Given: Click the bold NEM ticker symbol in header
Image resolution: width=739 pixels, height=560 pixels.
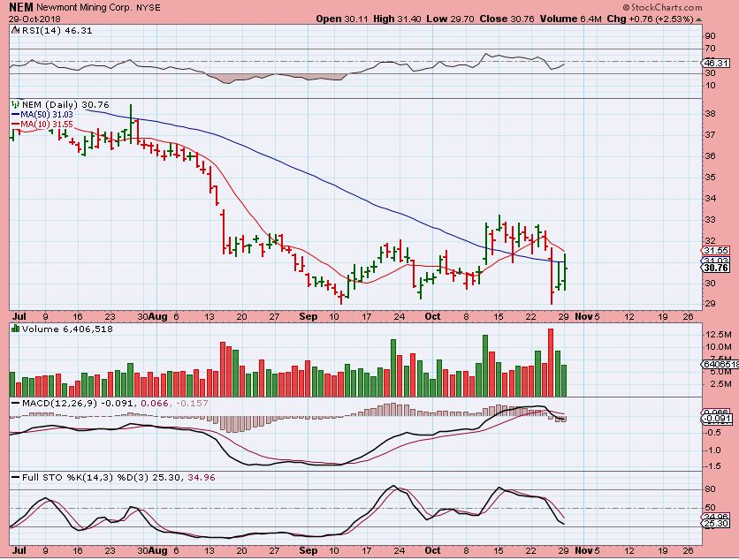Looking at the screenshot, I should click(20, 8).
